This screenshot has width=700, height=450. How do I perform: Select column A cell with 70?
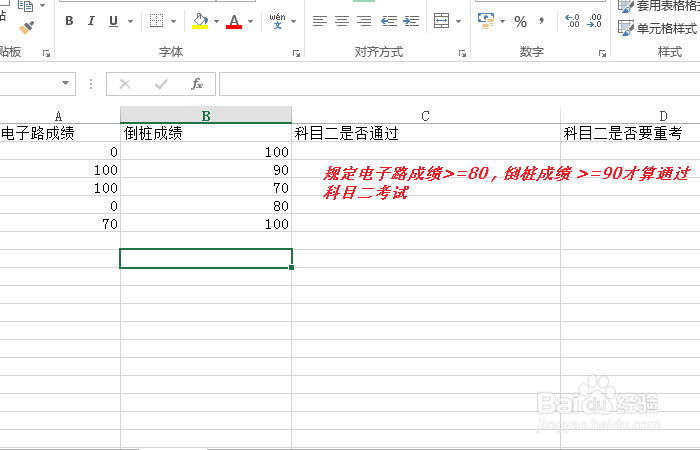[x=60, y=223]
